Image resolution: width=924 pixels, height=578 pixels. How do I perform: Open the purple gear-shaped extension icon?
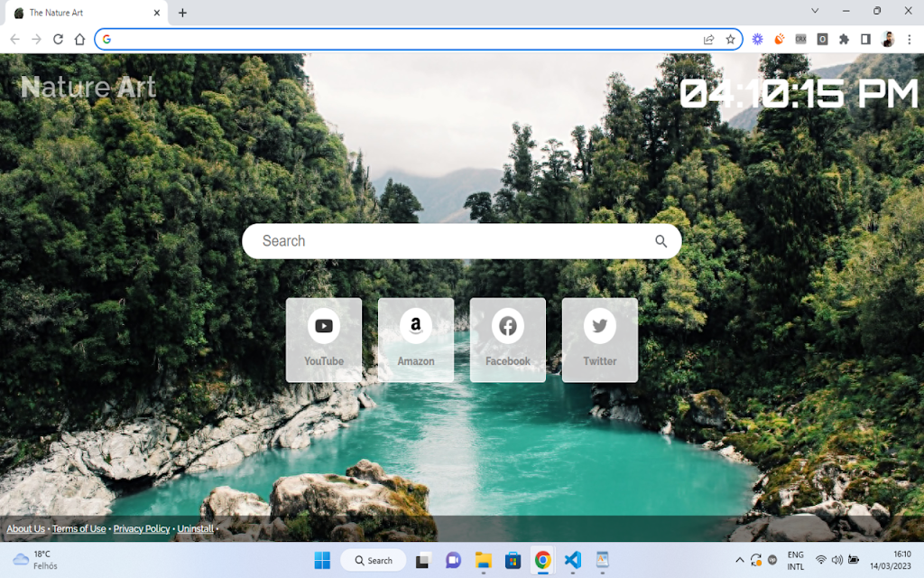tap(757, 39)
